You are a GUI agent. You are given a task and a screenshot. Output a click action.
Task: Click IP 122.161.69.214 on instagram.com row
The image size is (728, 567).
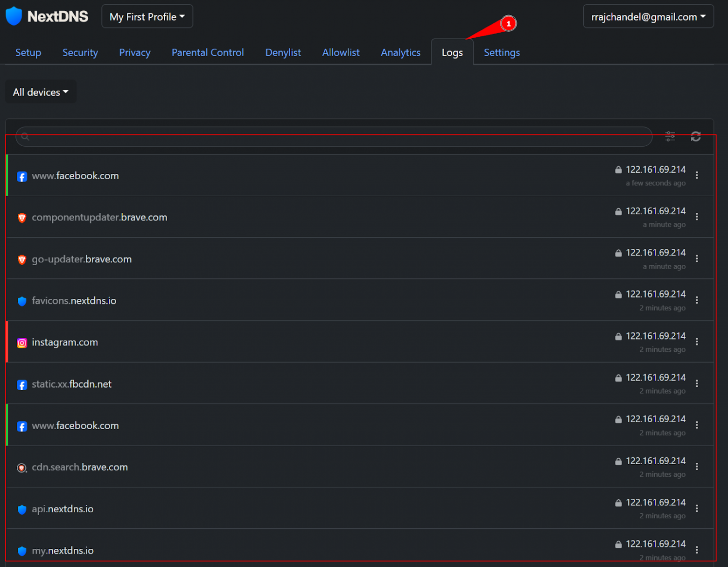(x=656, y=336)
